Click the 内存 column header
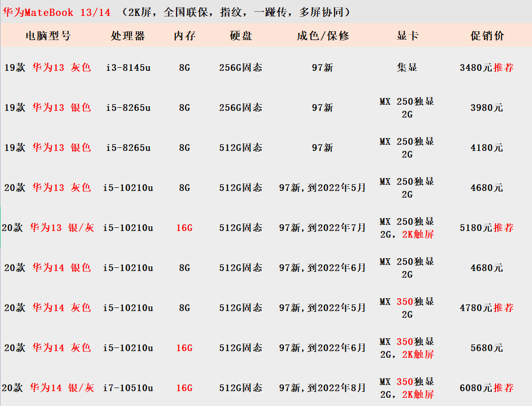This screenshot has width=532, height=406. click(185, 35)
